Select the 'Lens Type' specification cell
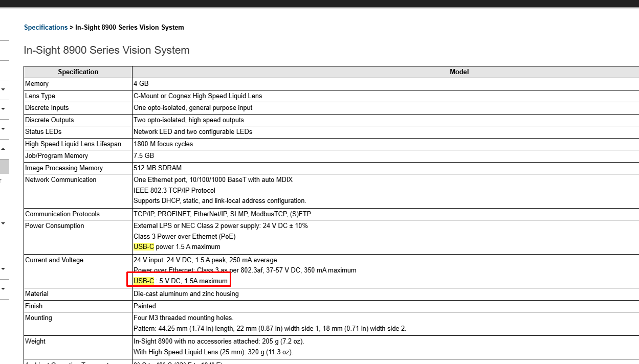The width and height of the screenshot is (639, 364). [x=78, y=96]
